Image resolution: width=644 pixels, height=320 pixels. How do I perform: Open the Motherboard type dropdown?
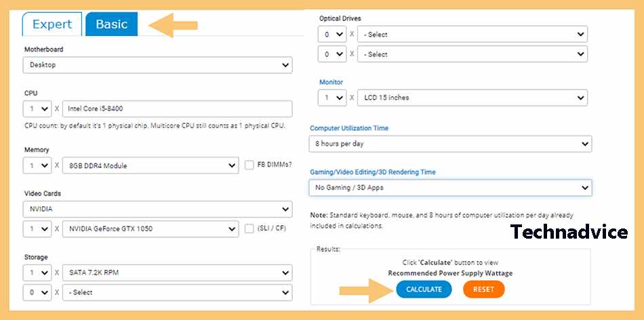pyautogui.click(x=158, y=65)
